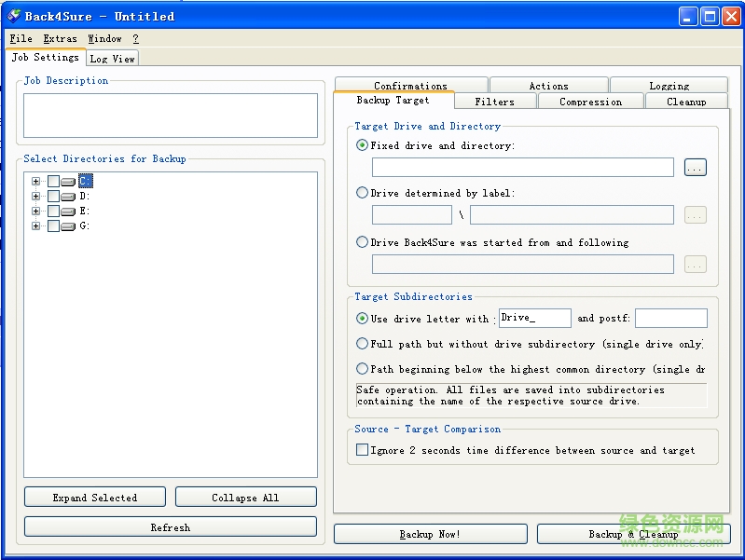Click the D: drive icon
Screen dimensions: 745x560
click(x=68, y=197)
